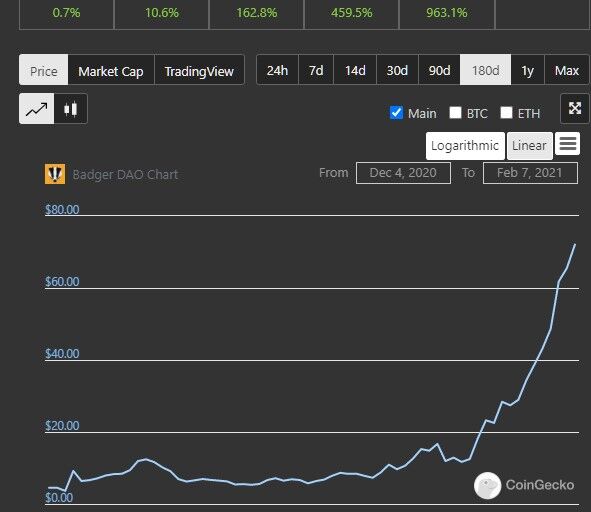Open the chart hamburger menu
Viewport: 591px width, 512px height.
567,144
